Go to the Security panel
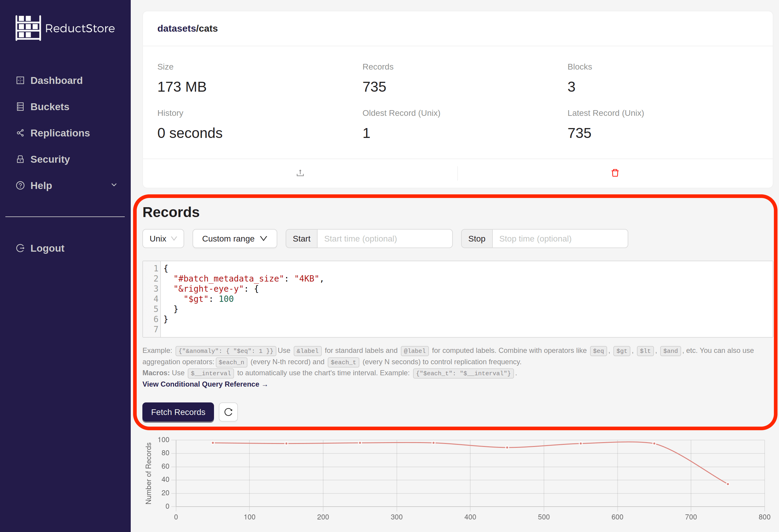Viewport: 779px width, 532px height. (50, 159)
